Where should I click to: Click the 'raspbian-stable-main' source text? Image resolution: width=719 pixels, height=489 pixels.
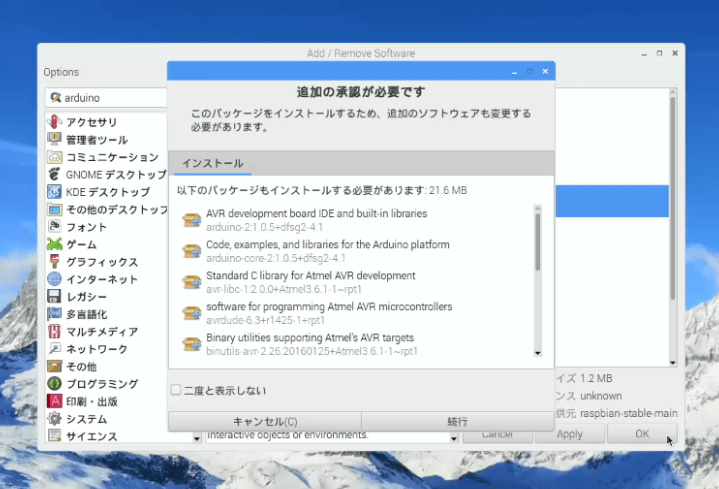[629, 413]
